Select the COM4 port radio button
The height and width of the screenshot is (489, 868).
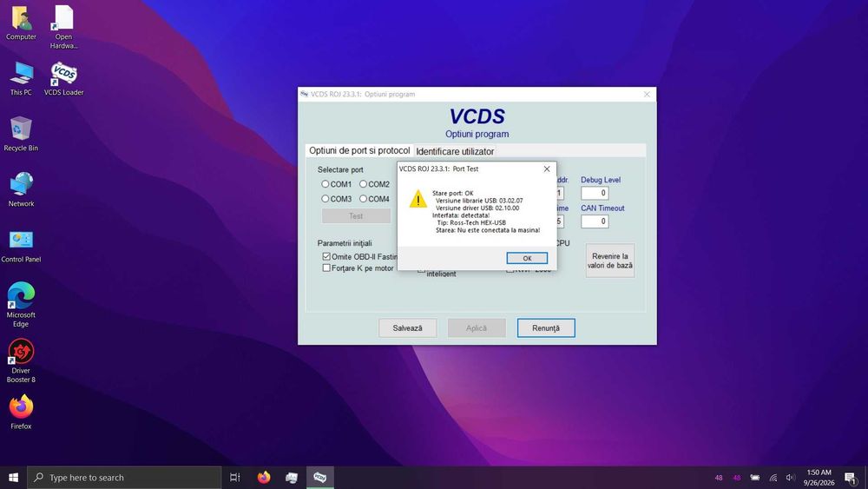363,198
